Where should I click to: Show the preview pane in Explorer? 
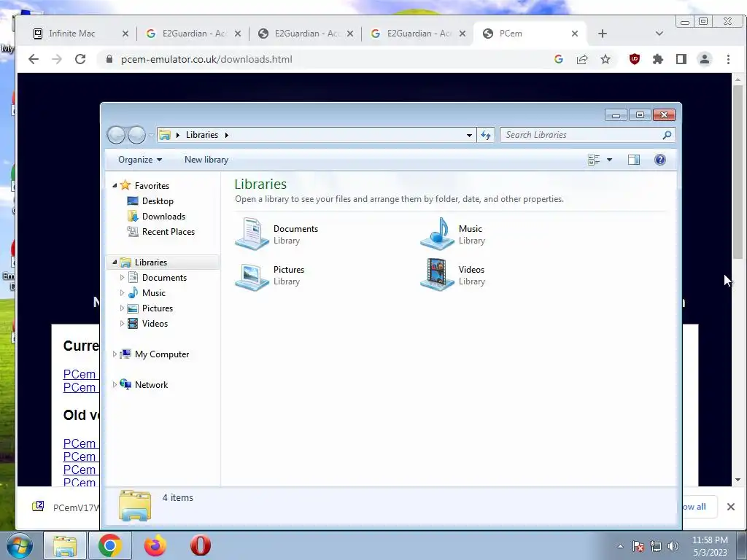tap(634, 160)
